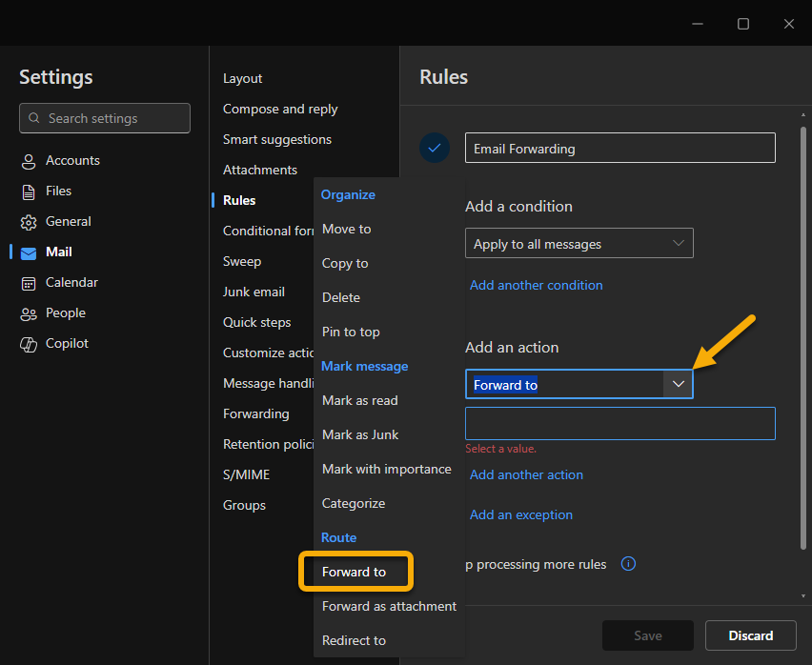This screenshot has width=812, height=665.
Task: Click the search settings magnifier icon
Action: 35,118
